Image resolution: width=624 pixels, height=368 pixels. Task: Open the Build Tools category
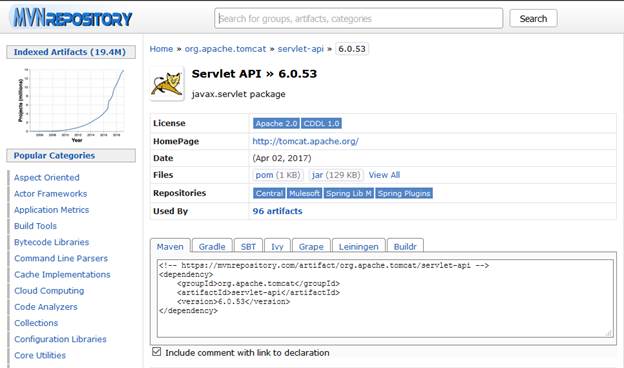(x=35, y=226)
